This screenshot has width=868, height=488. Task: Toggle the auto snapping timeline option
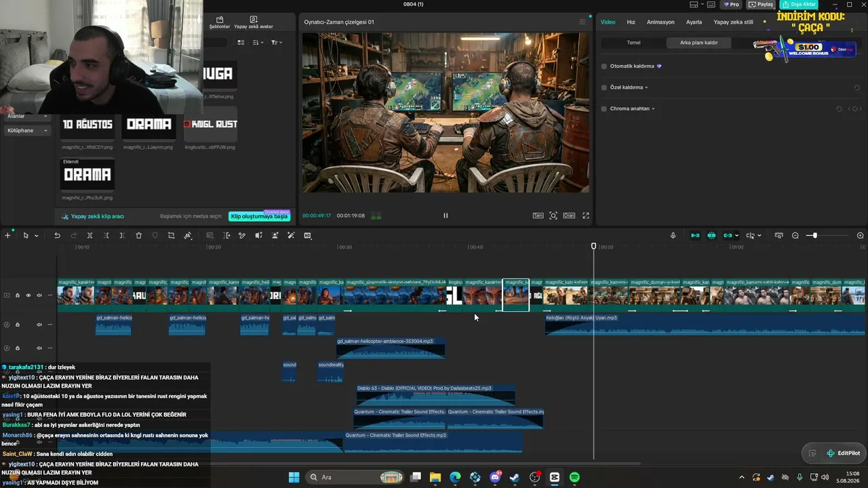[711, 236]
